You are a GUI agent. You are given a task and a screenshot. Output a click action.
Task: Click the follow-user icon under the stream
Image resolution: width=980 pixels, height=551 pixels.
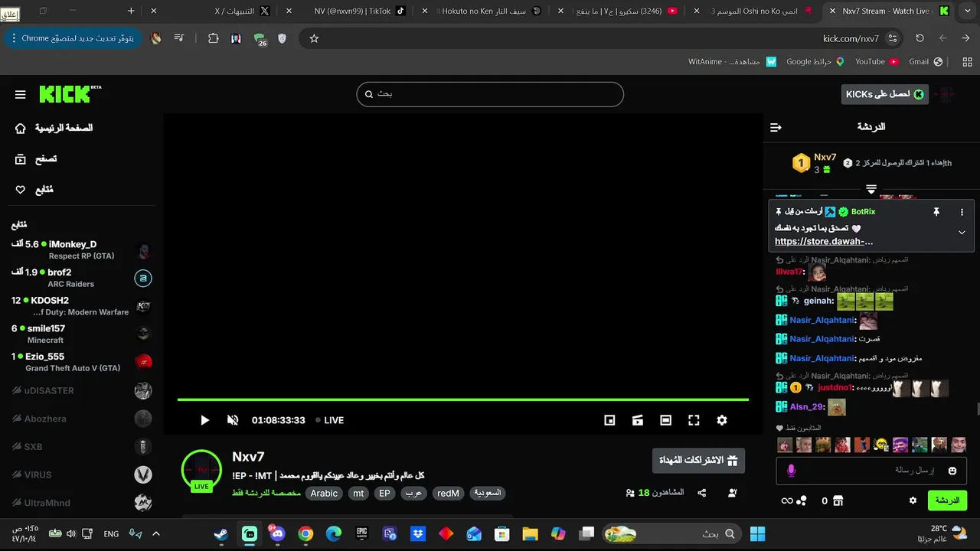(733, 493)
